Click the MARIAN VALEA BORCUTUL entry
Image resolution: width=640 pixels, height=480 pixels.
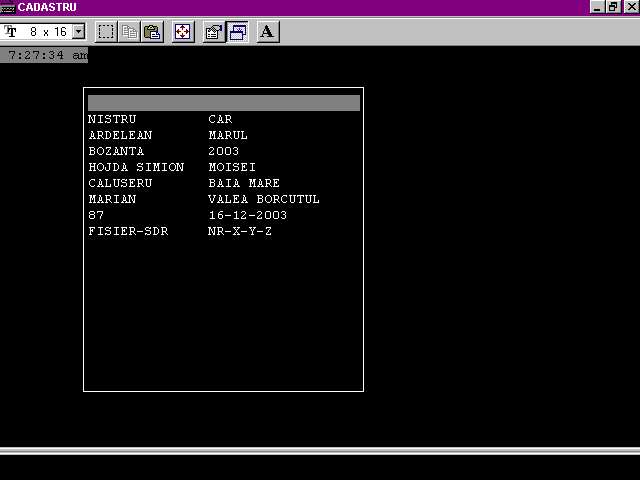204,199
